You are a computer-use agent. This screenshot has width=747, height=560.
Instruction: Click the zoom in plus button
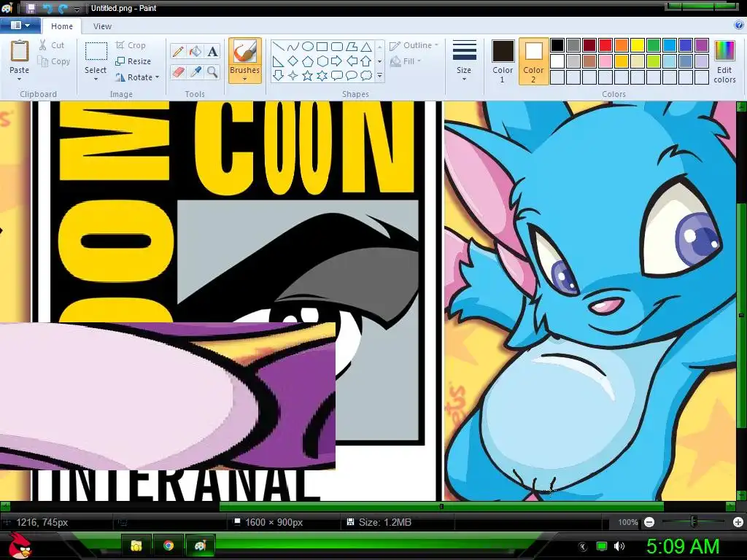(738, 522)
